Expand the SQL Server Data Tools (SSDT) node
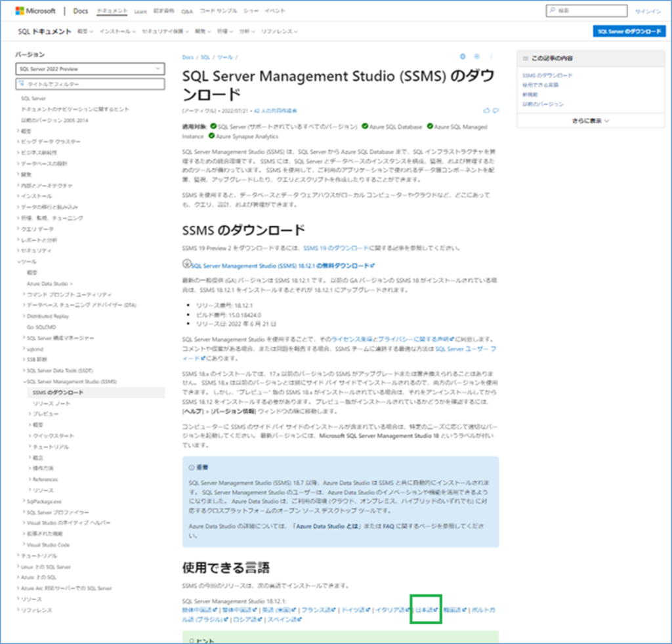Screen dimensions: 672x644 tap(24, 371)
